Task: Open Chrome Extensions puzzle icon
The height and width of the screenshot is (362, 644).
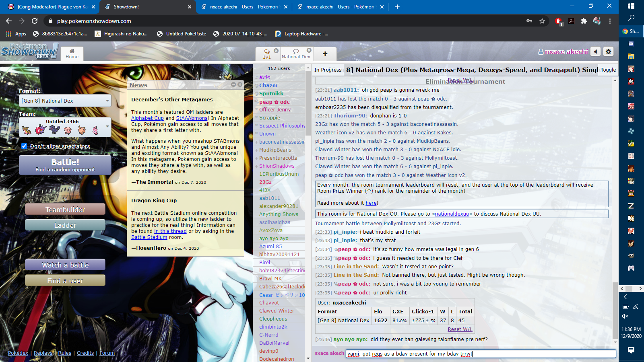Action: pyautogui.click(x=584, y=21)
